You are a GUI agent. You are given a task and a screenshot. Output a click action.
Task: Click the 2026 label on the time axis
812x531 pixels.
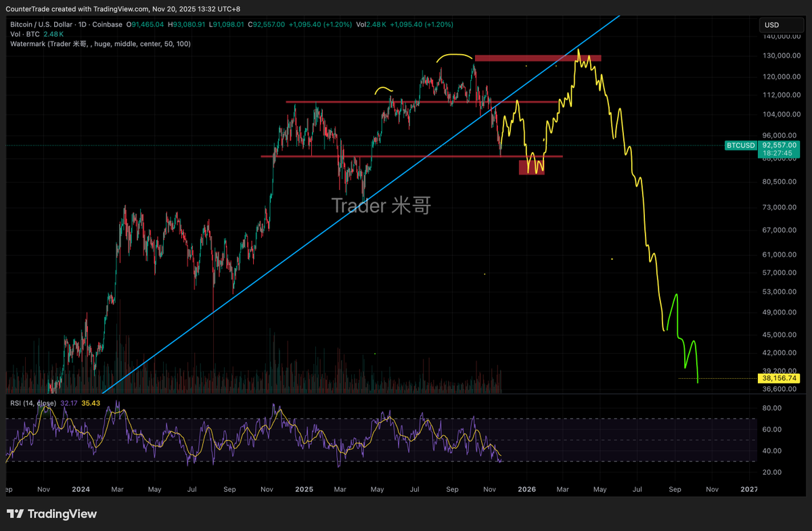pos(526,488)
